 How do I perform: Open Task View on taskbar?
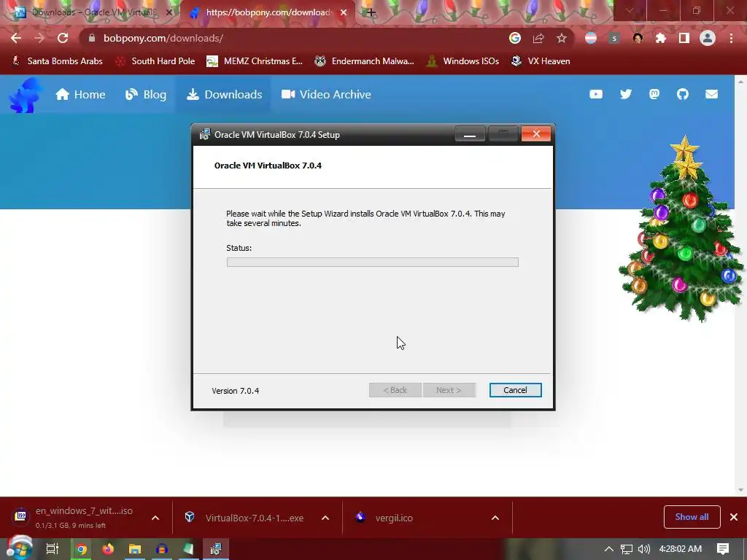(x=52, y=549)
